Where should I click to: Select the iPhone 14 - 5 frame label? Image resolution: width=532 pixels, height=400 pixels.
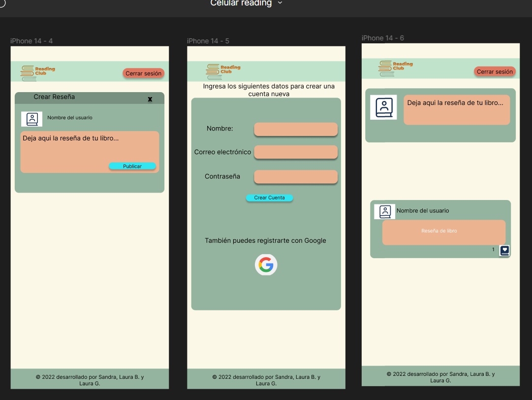point(207,41)
